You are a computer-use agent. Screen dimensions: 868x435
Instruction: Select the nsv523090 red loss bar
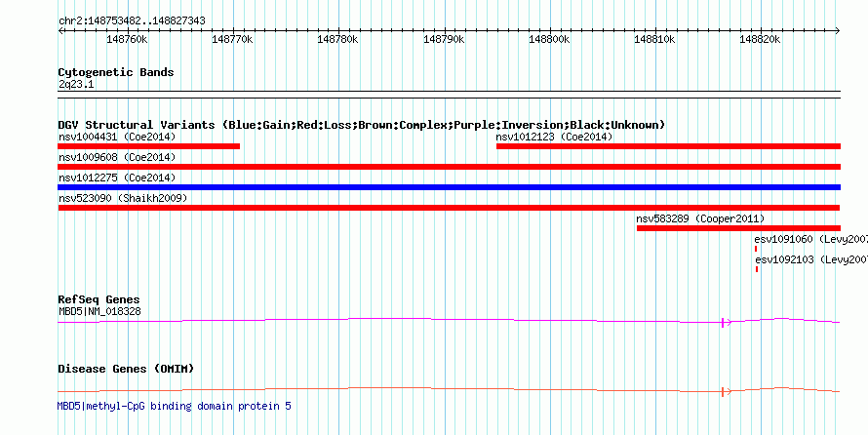[449, 208]
